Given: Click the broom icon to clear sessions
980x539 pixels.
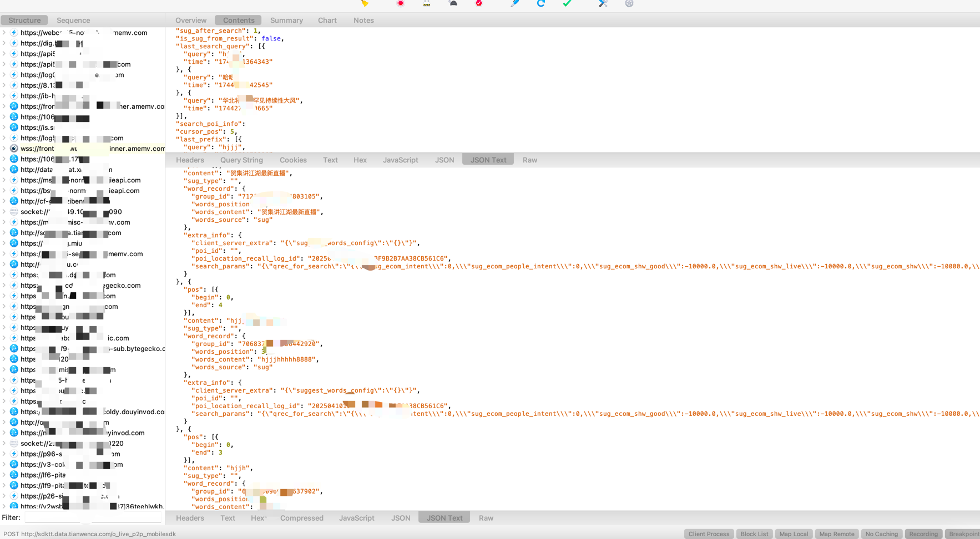Looking at the screenshot, I should tap(366, 4).
